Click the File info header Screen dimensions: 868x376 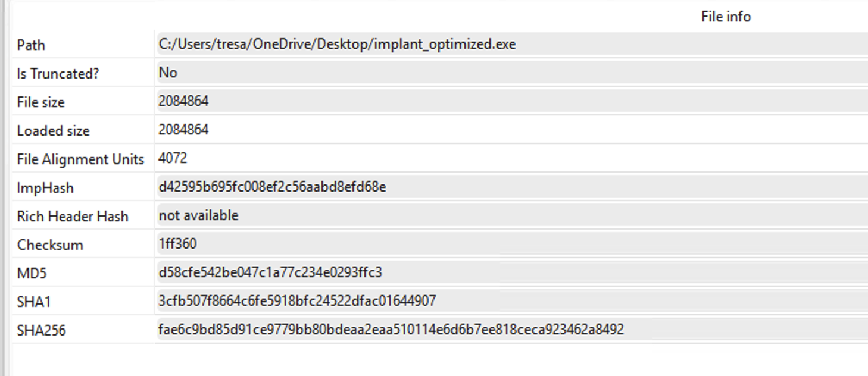tap(725, 17)
